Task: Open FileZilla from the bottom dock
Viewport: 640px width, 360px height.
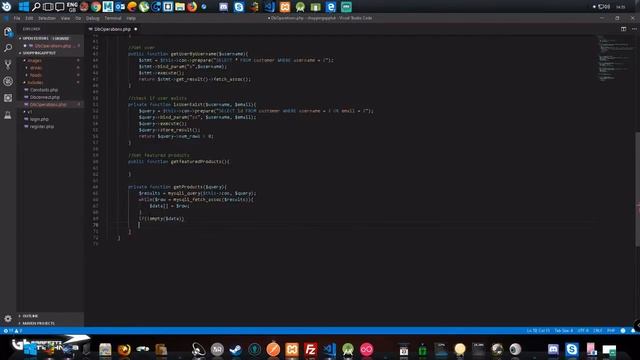Action: [x=311, y=349]
